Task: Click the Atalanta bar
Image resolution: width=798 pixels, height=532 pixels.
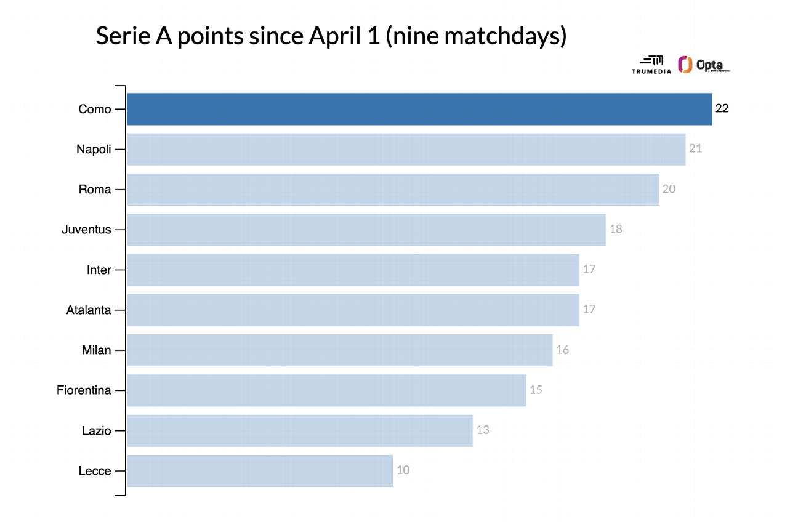Action: [353, 310]
